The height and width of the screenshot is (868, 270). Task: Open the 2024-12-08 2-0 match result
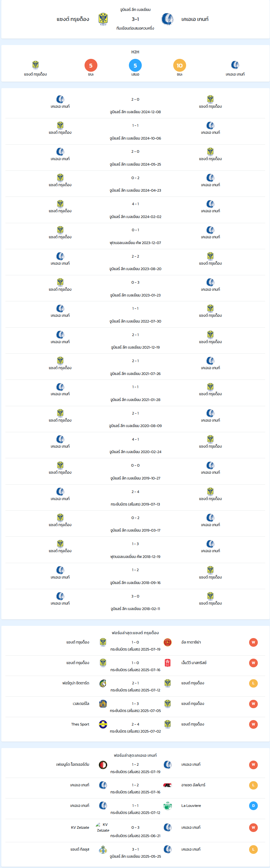[135, 105]
